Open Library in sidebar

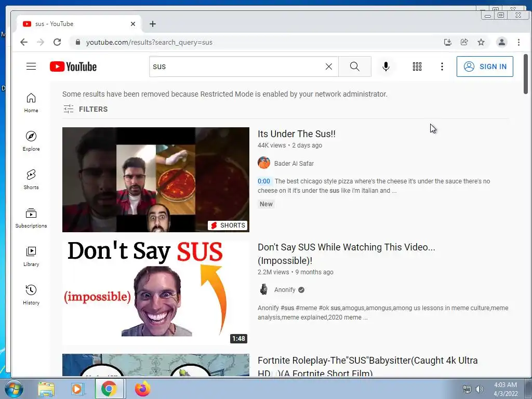(31, 257)
